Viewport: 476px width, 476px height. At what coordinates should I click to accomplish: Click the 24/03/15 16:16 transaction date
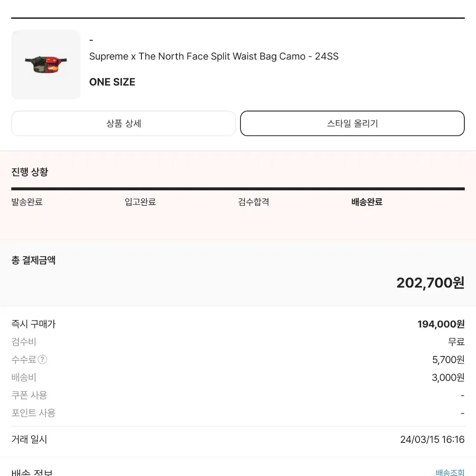click(x=432, y=440)
